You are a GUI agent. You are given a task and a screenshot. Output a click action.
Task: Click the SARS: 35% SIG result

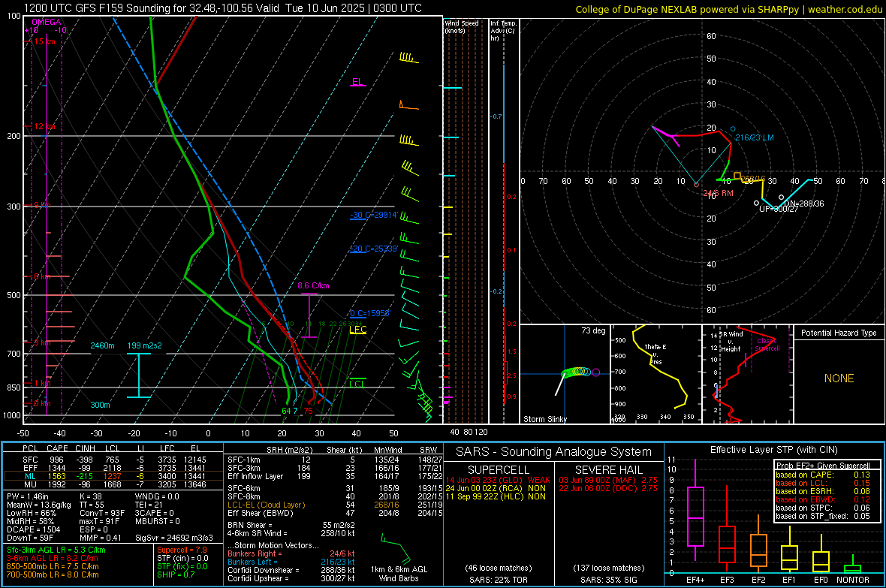coord(608,580)
